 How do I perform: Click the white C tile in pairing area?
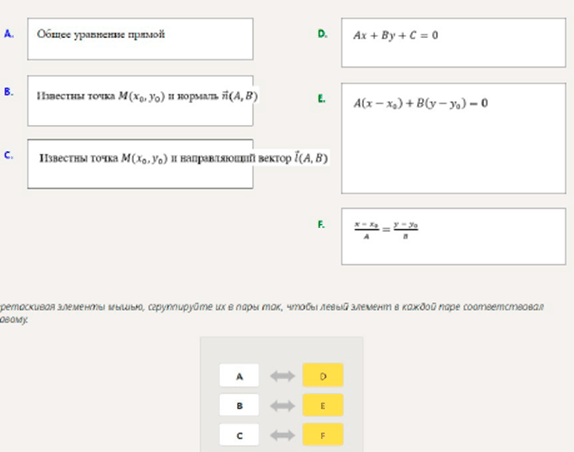pos(239,435)
